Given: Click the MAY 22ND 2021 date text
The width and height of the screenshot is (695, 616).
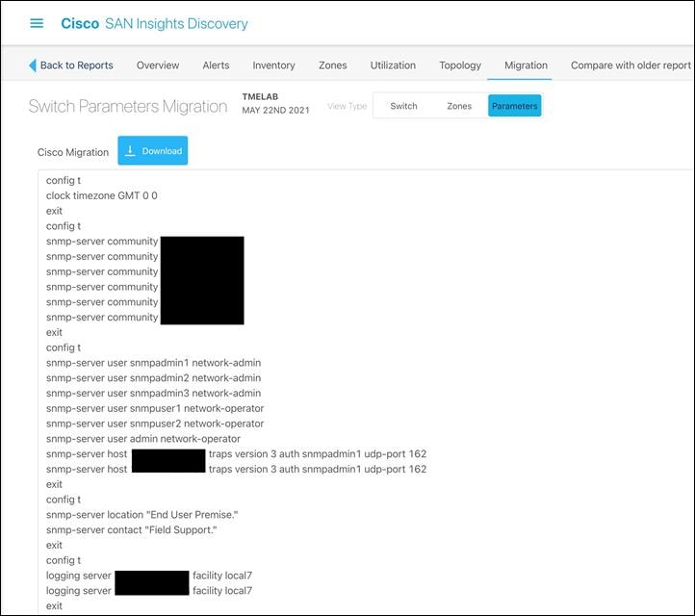Looking at the screenshot, I should [275, 110].
